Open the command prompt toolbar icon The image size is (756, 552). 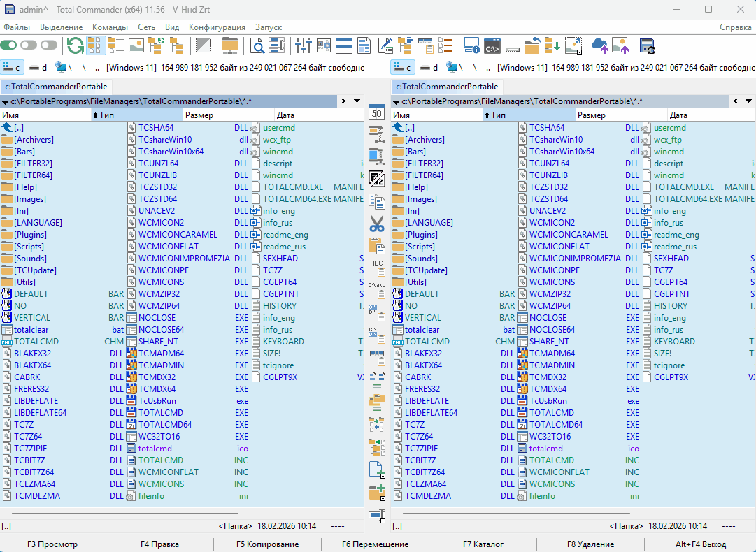coord(492,46)
